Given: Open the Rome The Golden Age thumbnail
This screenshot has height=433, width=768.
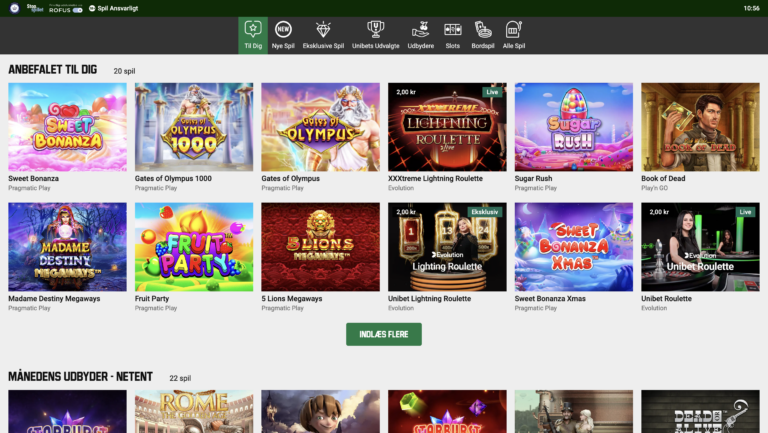Looking at the screenshot, I should pos(194,411).
